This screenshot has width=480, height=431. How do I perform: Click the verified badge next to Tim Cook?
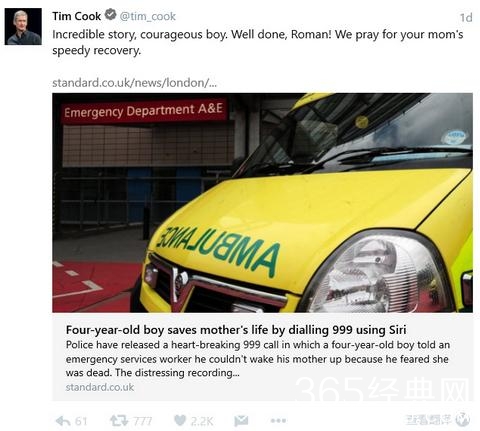click(x=110, y=15)
